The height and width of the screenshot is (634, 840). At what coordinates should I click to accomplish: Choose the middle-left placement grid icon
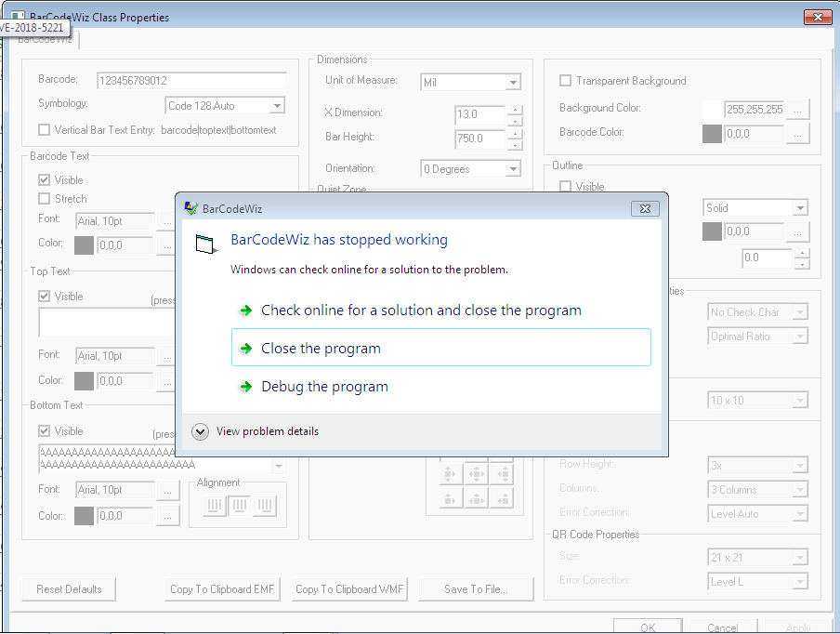[x=450, y=474]
